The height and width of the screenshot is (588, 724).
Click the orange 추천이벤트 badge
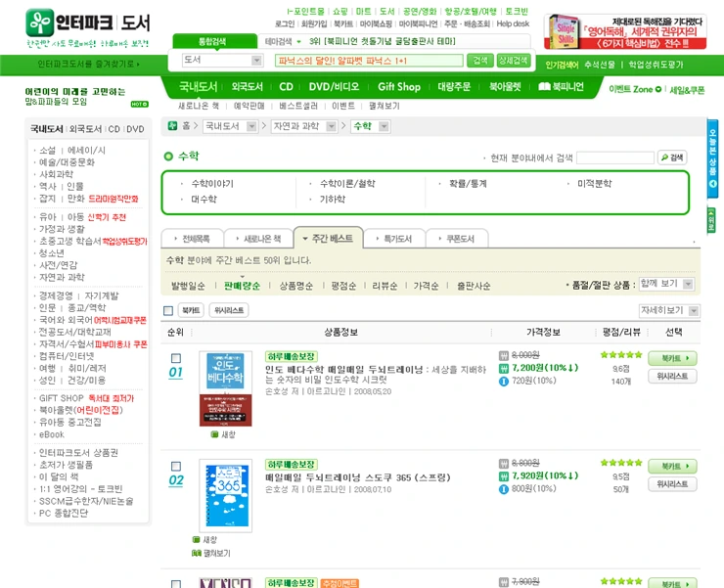[339, 583]
